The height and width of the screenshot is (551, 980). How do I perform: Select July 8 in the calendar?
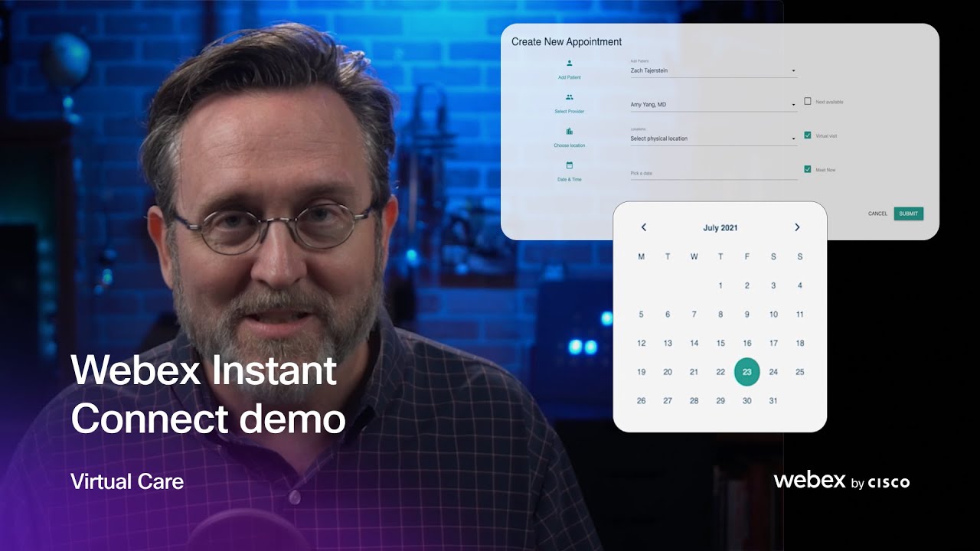720,315
